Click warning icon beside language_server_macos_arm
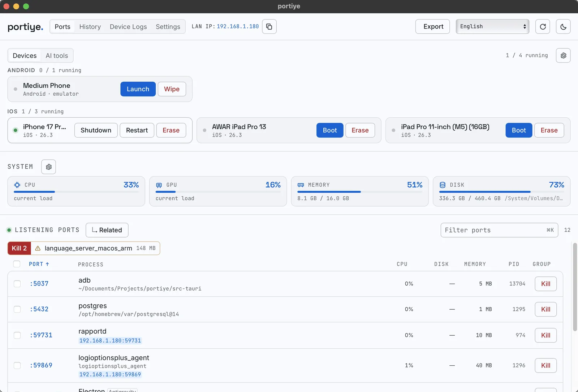This screenshot has width=578, height=392. [x=38, y=248]
